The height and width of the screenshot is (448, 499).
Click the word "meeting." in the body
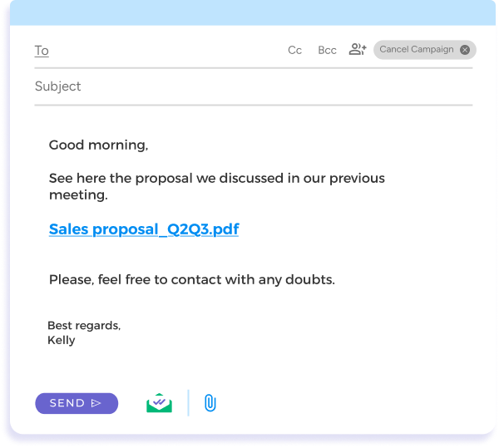pyautogui.click(x=78, y=196)
